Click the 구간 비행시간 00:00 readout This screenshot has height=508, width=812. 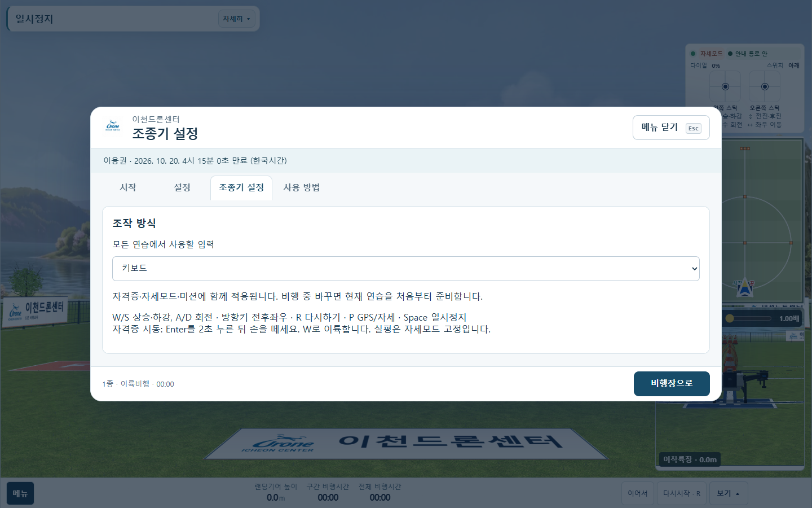[328, 492]
